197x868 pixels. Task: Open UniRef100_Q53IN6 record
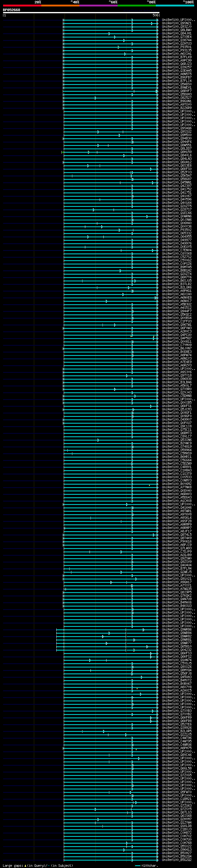[x=177, y=440]
